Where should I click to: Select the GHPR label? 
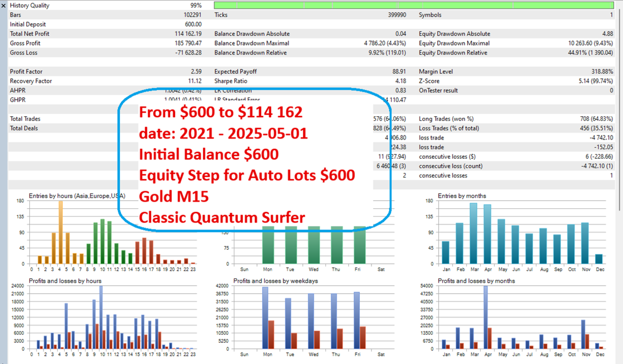pyautogui.click(x=18, y=100)
